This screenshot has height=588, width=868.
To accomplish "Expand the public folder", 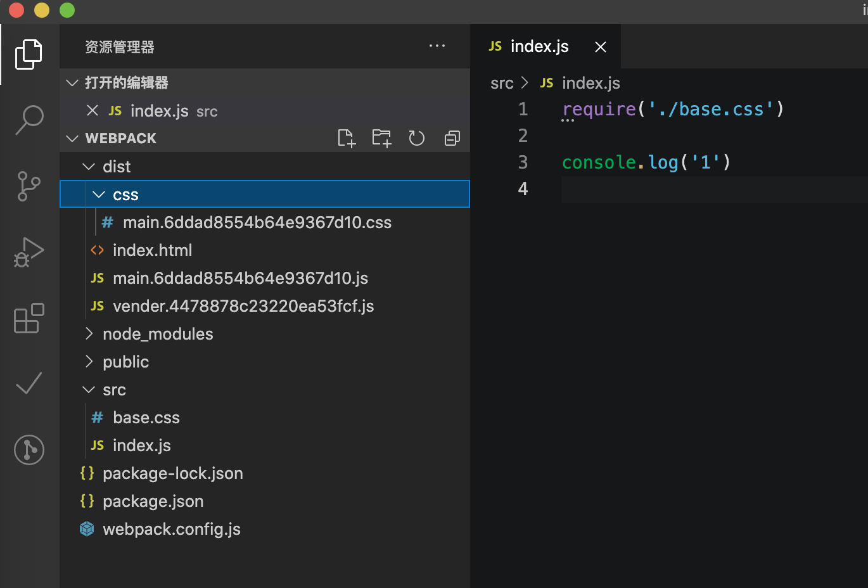I will click(89, 362).
